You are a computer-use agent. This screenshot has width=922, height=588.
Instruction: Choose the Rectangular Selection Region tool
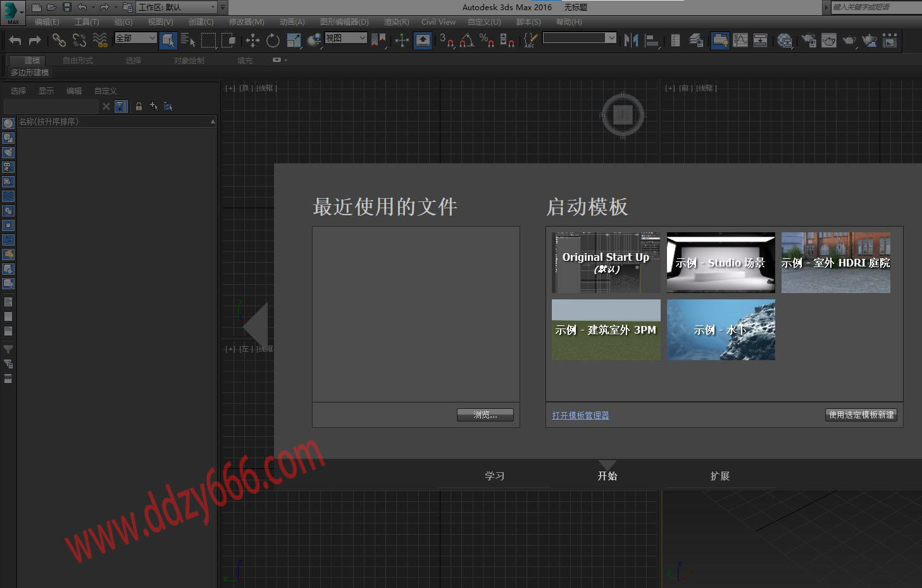click(x=208, y=41)
